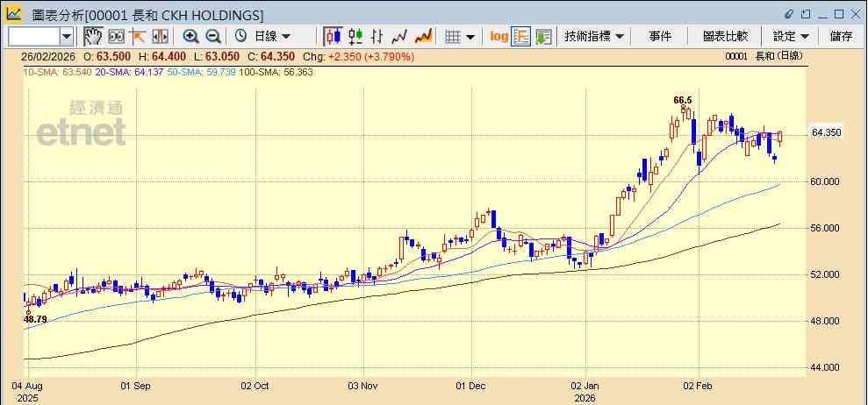Toggle the legend display icon
The width and height of the screenshot is (868, 405).
point(521,37)
